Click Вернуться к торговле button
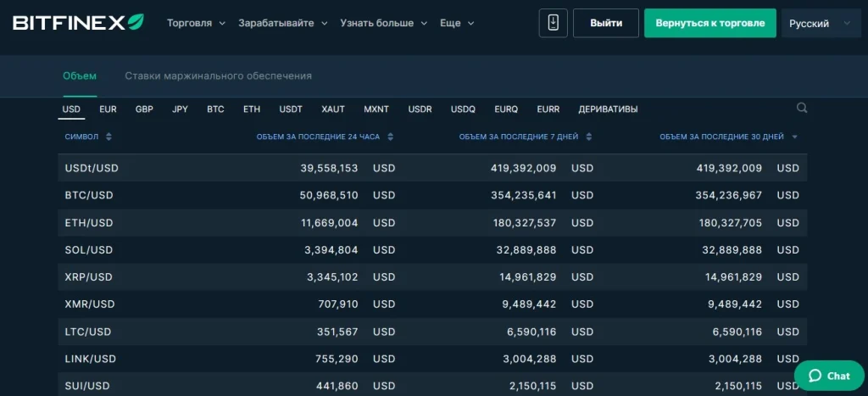868x396 pixels. [x=709, y=23]
